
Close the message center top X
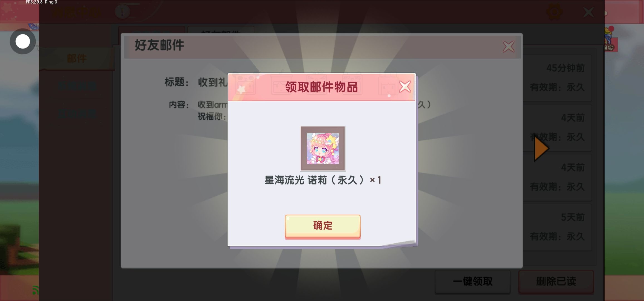click(589, 12)
